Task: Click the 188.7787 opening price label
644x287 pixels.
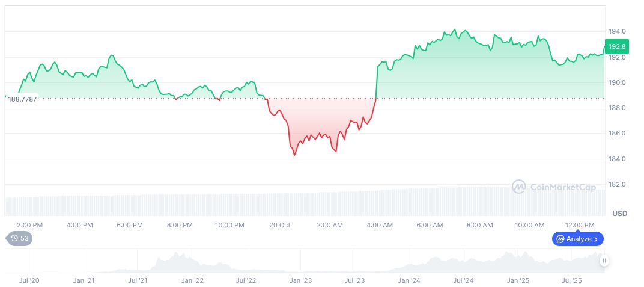Action: (x=22, y=99)
